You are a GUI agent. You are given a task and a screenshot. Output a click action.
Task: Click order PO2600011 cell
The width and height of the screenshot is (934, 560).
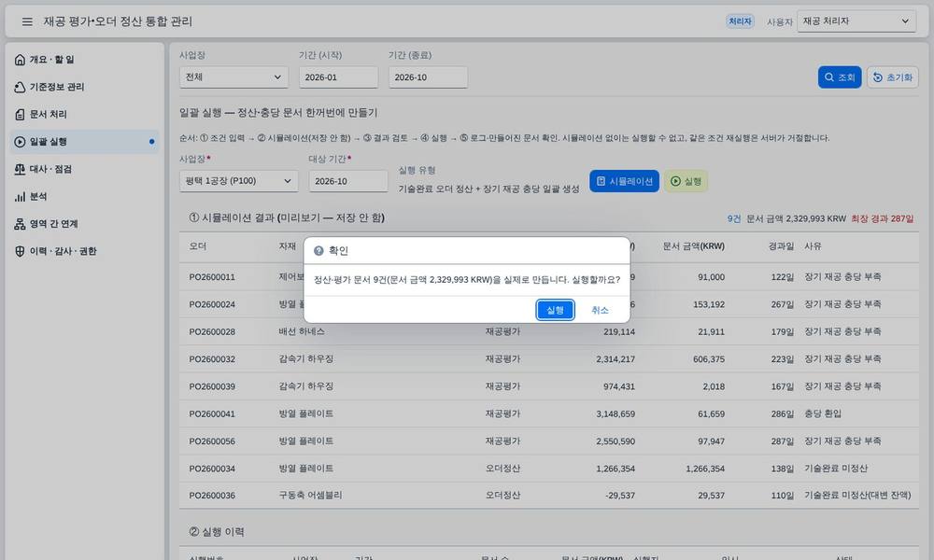[x=212, y=277]
